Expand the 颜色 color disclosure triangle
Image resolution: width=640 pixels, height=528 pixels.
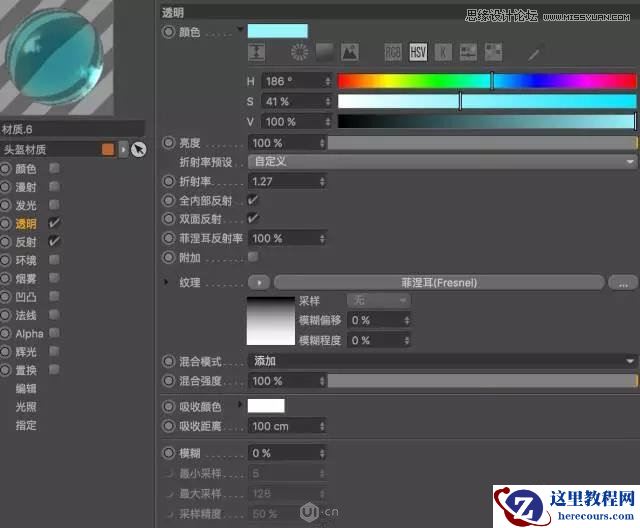pyautogui.click(x=240, y=29)
